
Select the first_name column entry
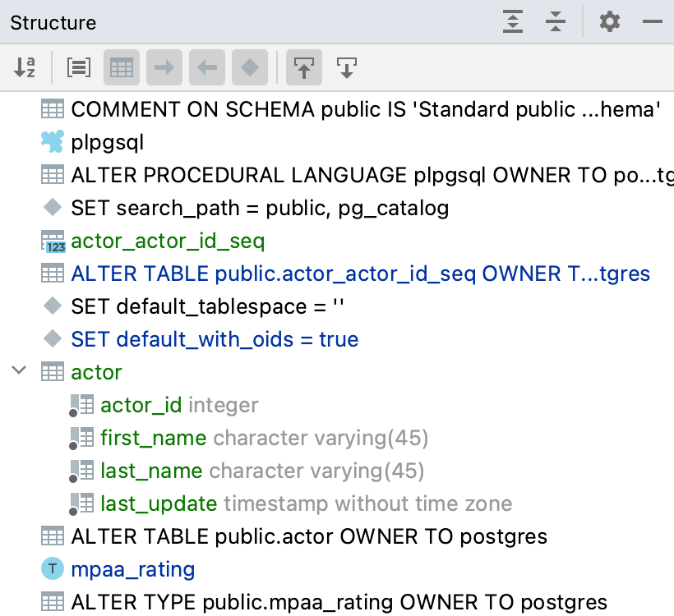pos(153,438)
